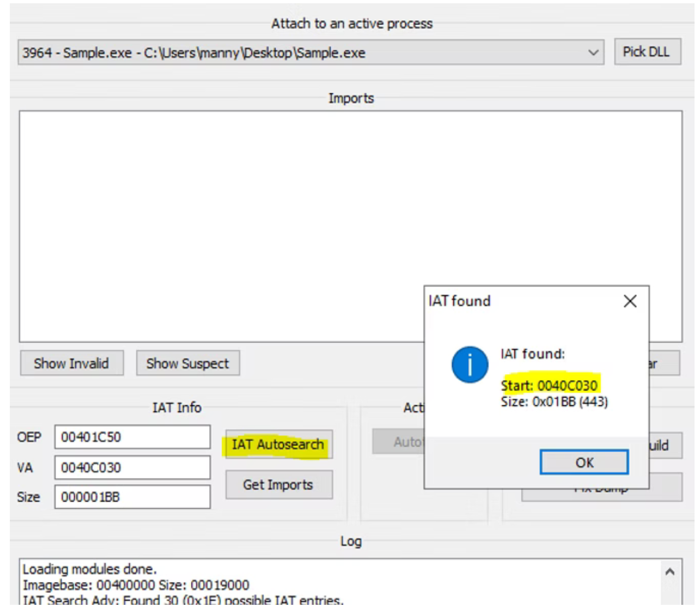
Task: Click the partially hidden Autotrace button
Action: pos(398,442)
